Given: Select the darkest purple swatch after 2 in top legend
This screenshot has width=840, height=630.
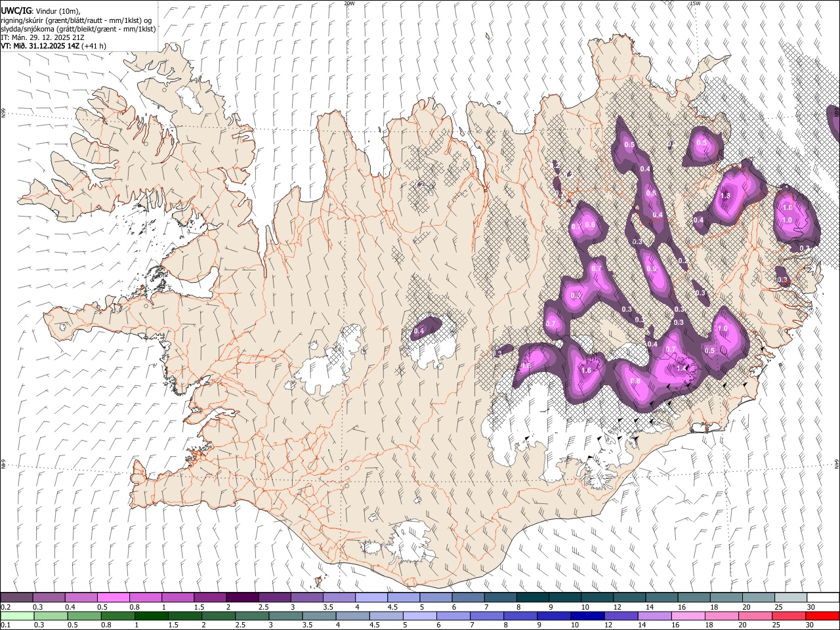Looking at the screenshot, I should 242,598.
